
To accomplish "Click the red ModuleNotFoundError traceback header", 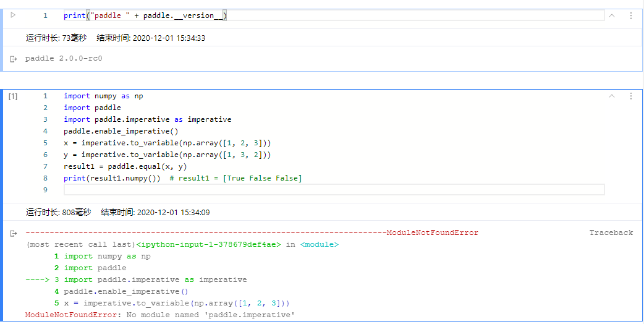I will coord(433,233).
